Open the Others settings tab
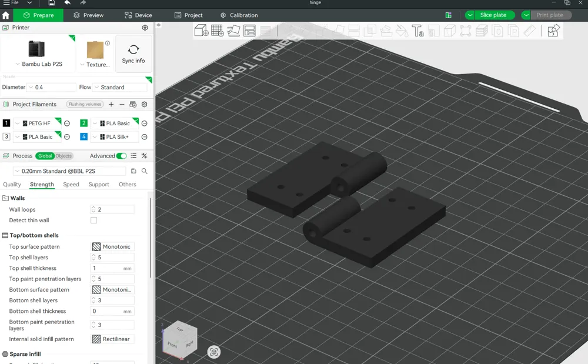This screenshot has height=364, width=588. click(x=128, y=185)
